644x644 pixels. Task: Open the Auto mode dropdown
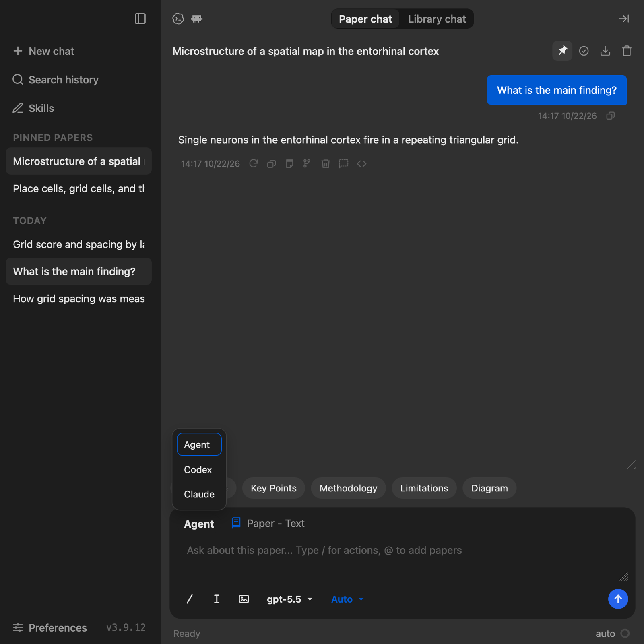pos(347,599)
